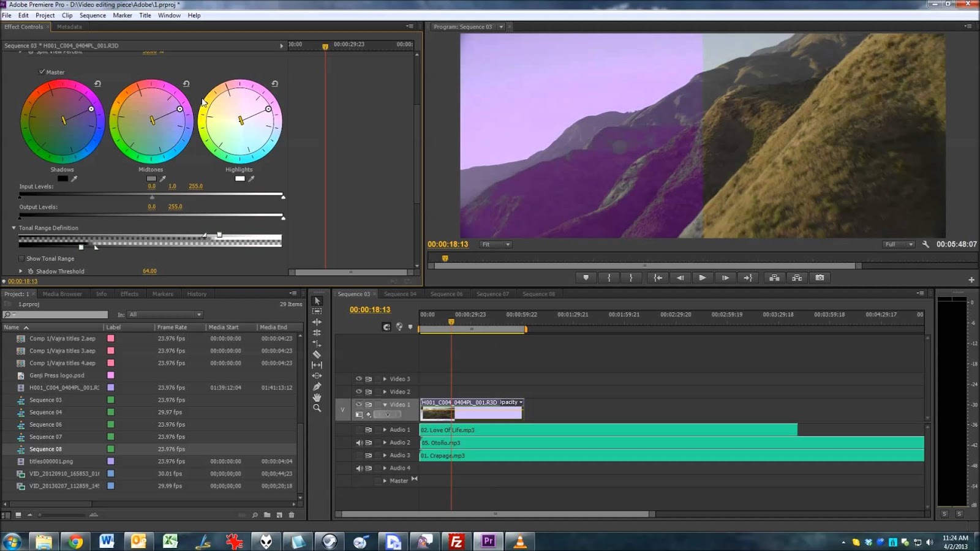
Task: Reset the Midtones color wheel
Action: pos(186,84)
